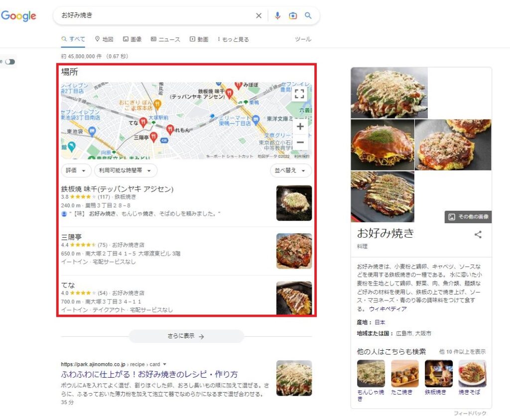Open the 評価 filter dropdown
The height and width of the screenshot is (420, 510).
pos(76,170)
